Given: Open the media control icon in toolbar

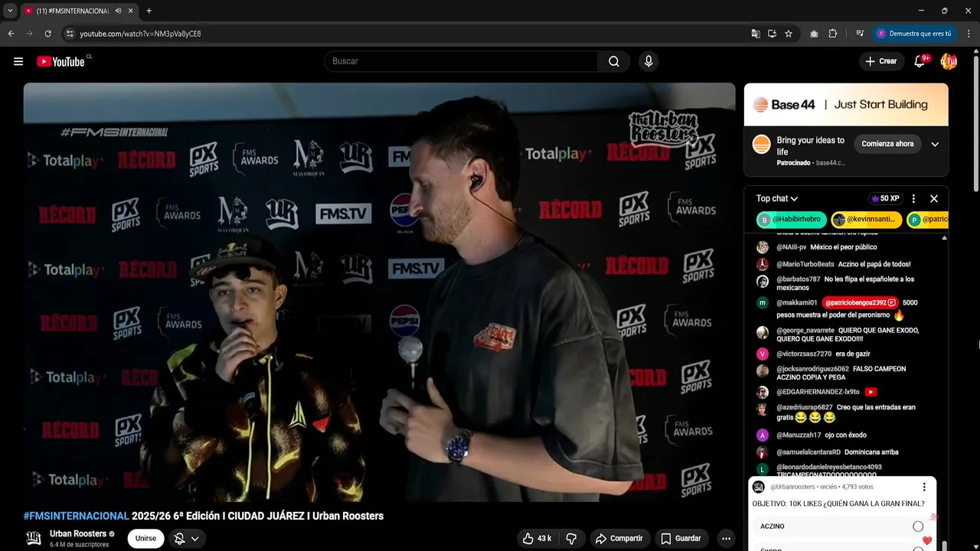Looking at the screenshot, I should pyautogui.click(x=860, y=34).
